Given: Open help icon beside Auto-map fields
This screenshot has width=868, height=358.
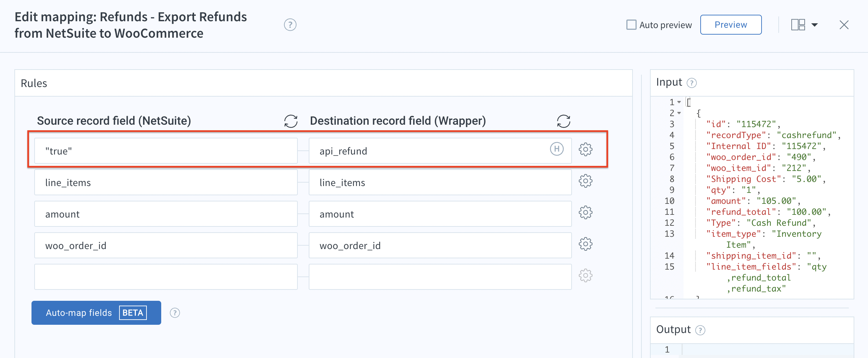Looking at the screenshot, I should point(175,313).
